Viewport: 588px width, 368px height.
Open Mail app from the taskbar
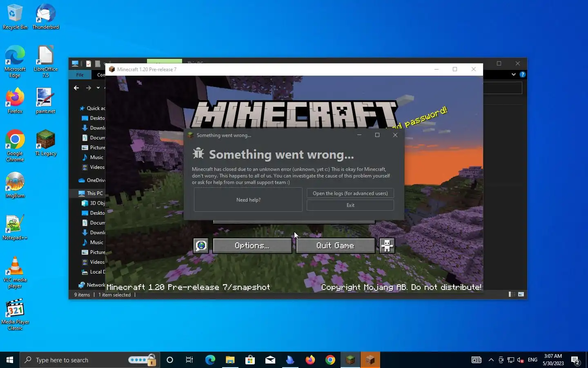[x=270, y=360]
